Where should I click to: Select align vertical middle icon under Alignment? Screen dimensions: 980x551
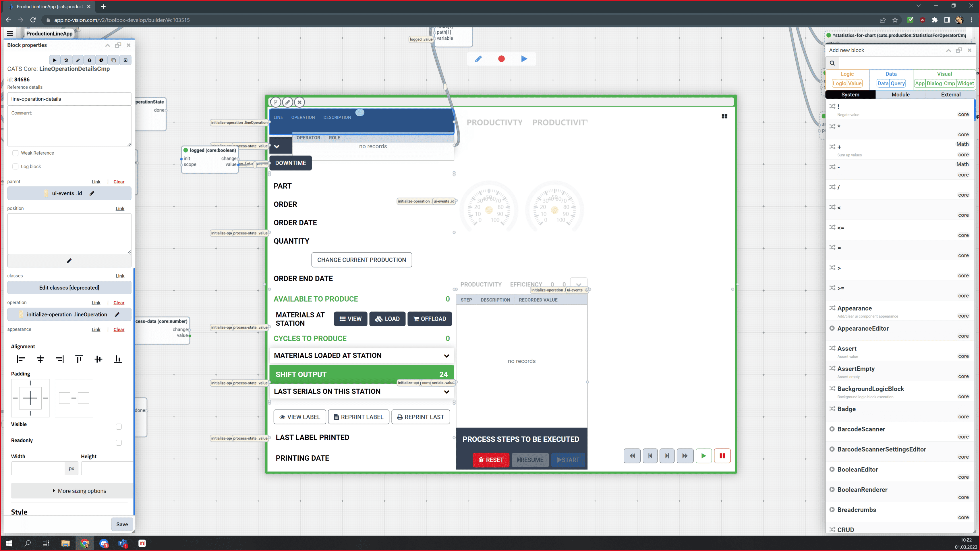pos(98,359)
